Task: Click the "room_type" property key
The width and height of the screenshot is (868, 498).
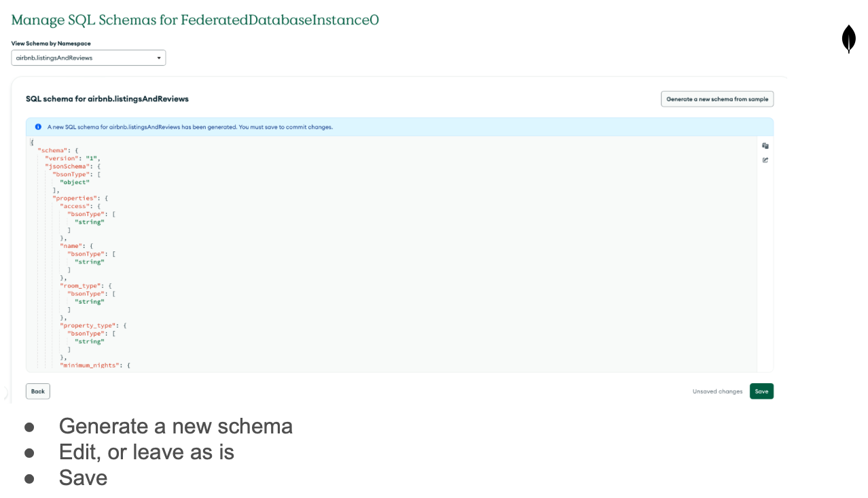Action: 80,286
